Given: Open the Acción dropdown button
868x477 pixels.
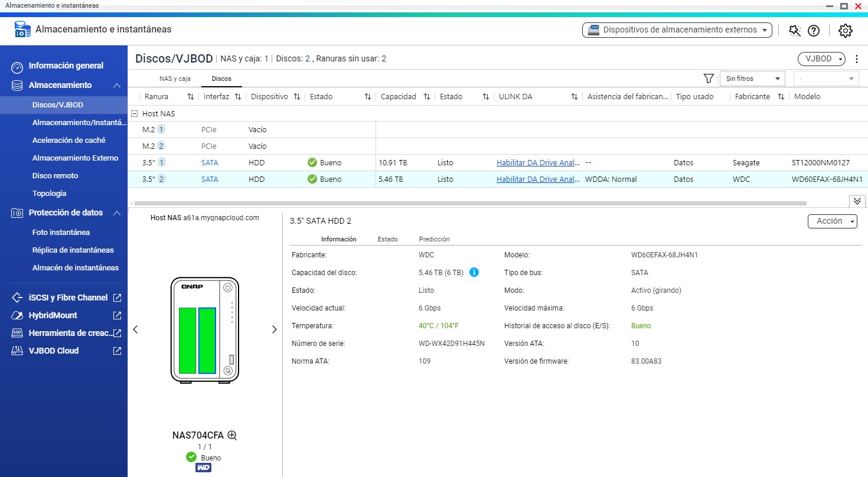Looking at the screenshot, I should [x=832, y=221].
